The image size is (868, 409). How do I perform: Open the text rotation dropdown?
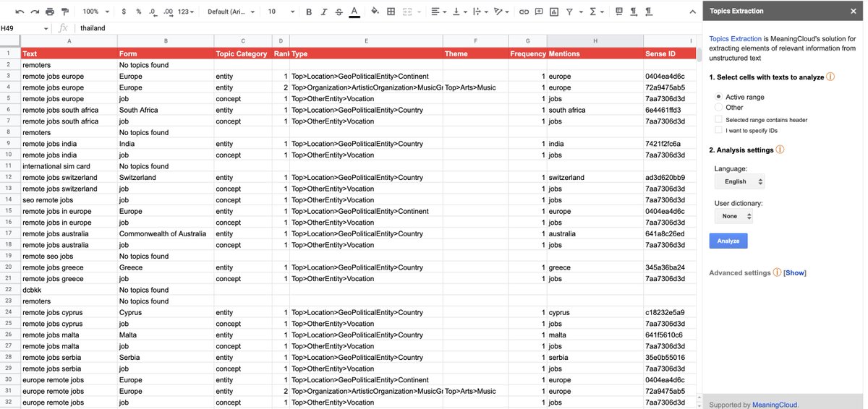(502, 12)
